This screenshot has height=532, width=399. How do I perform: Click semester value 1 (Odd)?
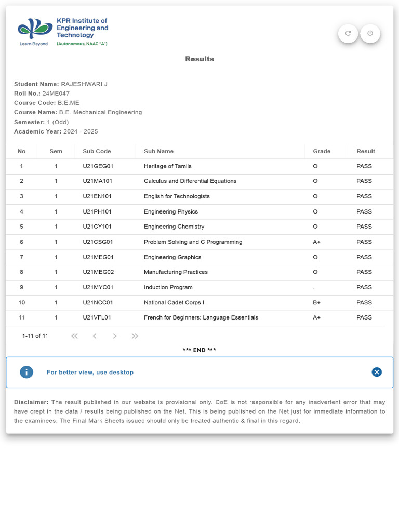58,122
